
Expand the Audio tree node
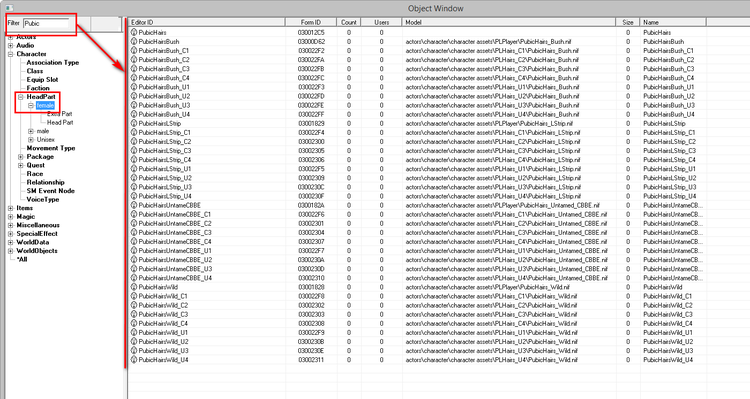pos(11,45)
